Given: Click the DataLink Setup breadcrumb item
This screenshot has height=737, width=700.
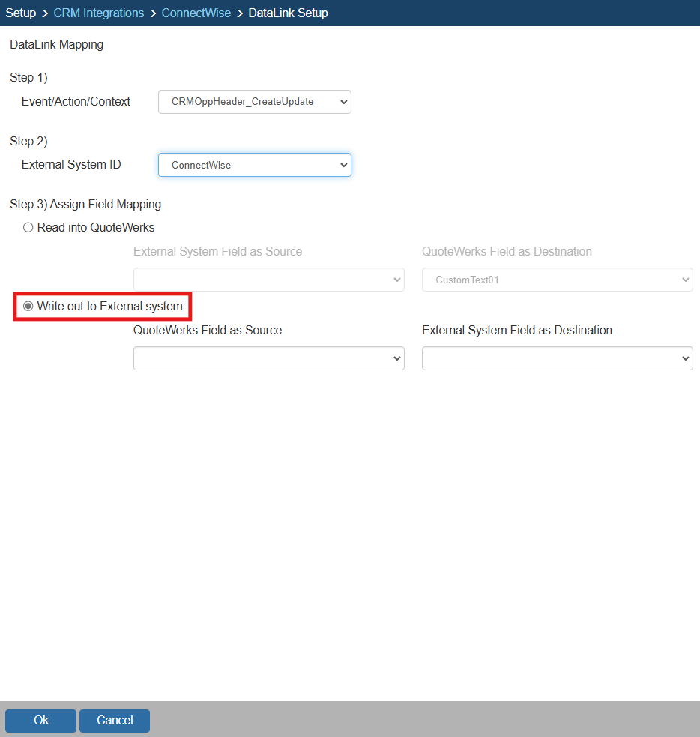Looking at the screenshot, I should coord(288,13).
